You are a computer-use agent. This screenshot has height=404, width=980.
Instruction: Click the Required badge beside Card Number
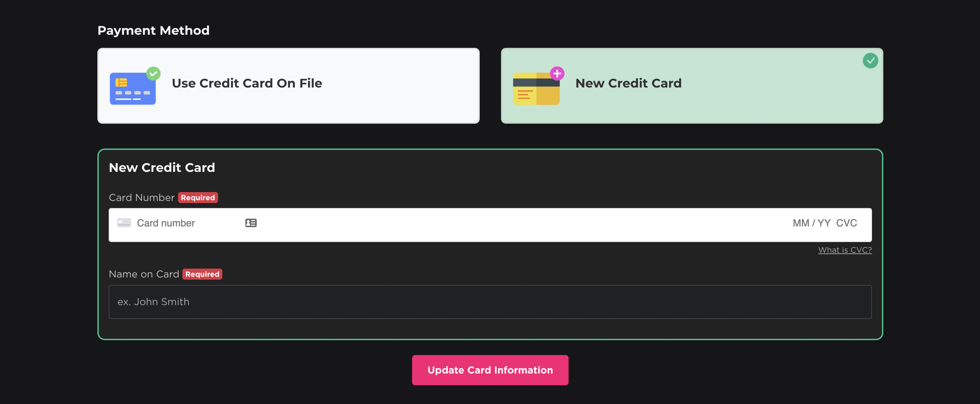point(198,198)
